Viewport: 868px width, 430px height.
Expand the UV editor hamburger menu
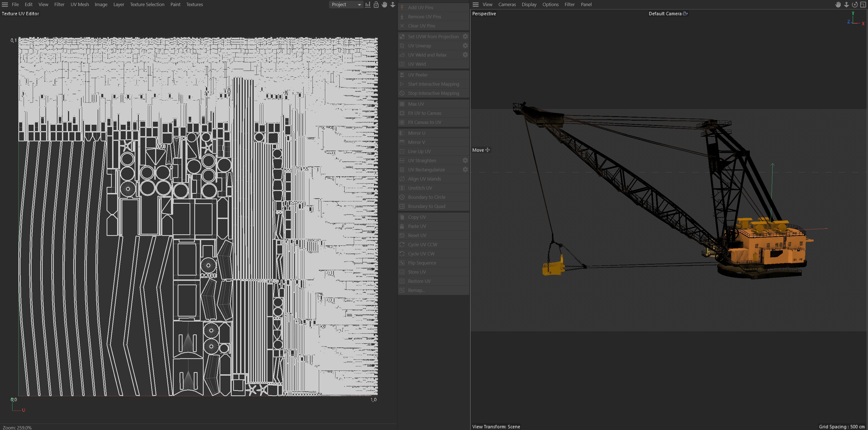point(5,4)
